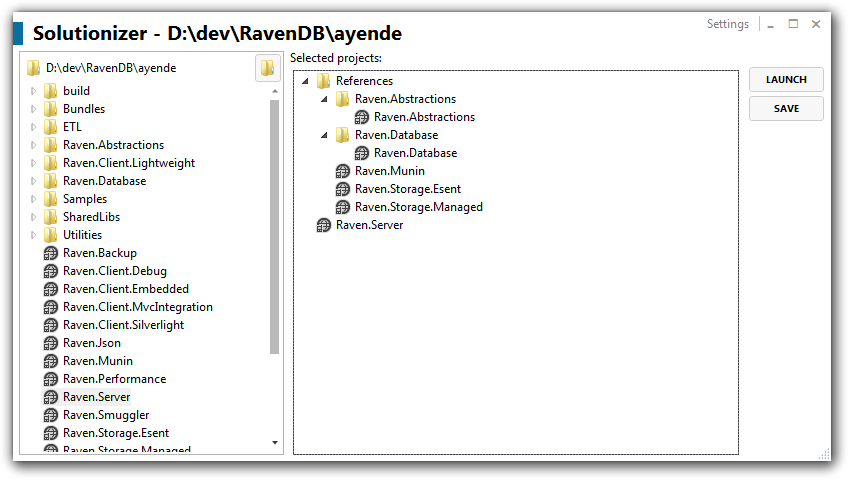
Task: Select Raven.Munin in the left tree
Action: click(97, 361)
